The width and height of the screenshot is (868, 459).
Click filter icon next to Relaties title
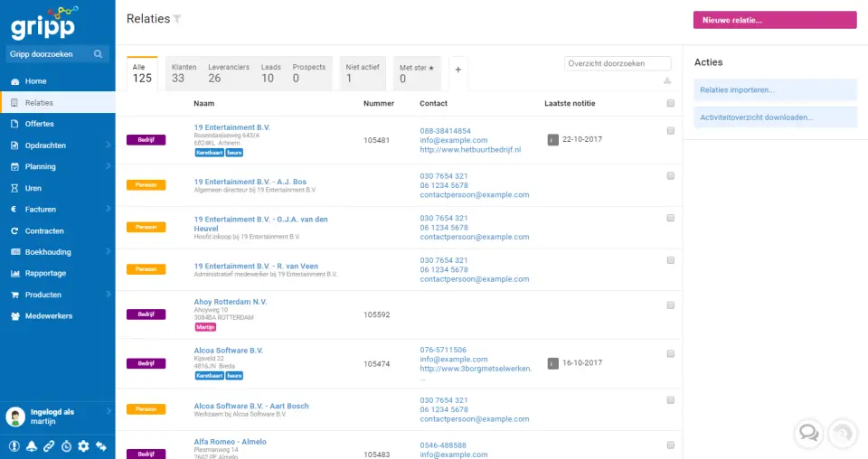[x=177, y=19]
